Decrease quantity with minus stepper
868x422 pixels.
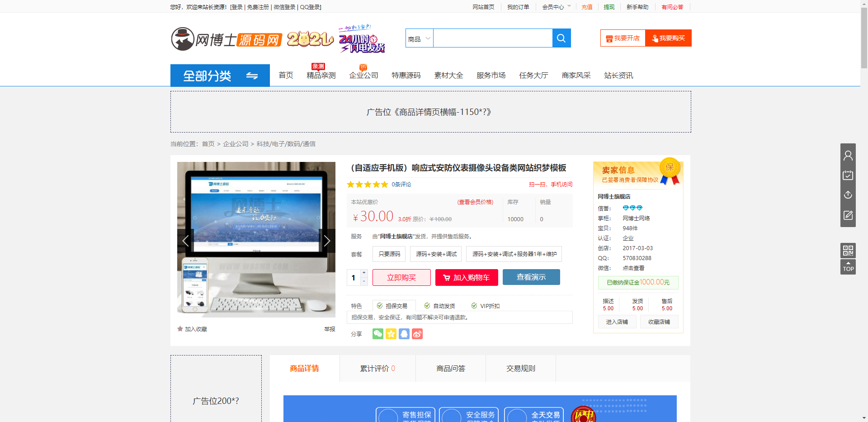(x=364, y=281)
